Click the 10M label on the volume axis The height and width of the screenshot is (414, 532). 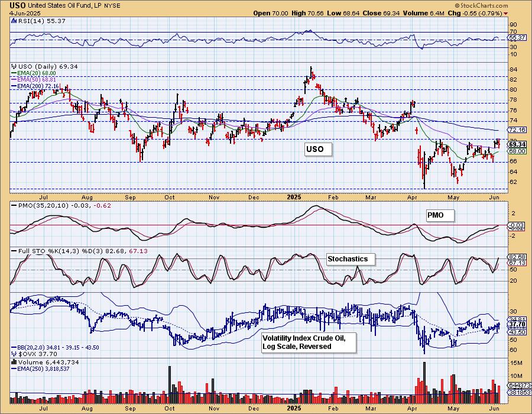[x=516, y=376]
